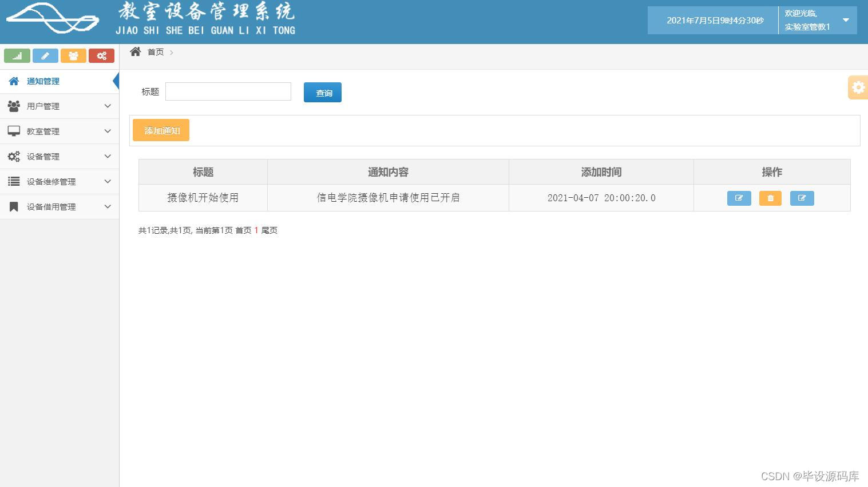Click the bookmark icon beside 设备借用管理

point(14,206)
